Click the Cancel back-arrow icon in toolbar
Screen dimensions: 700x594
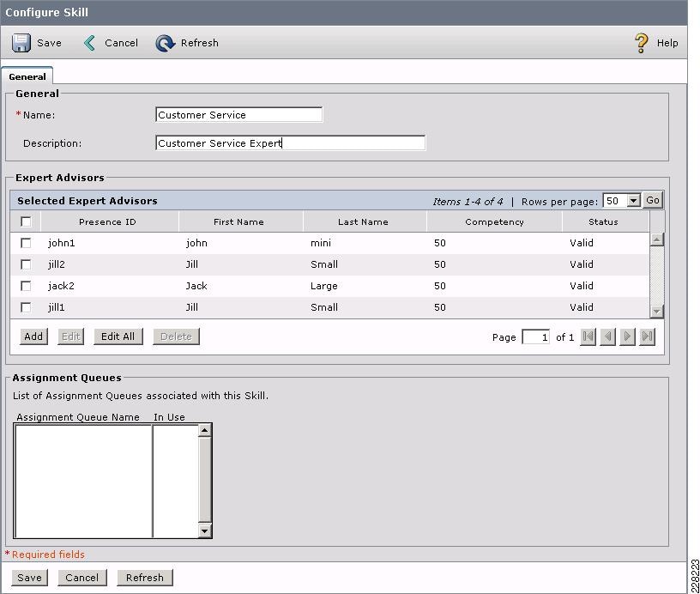point(90,43)
